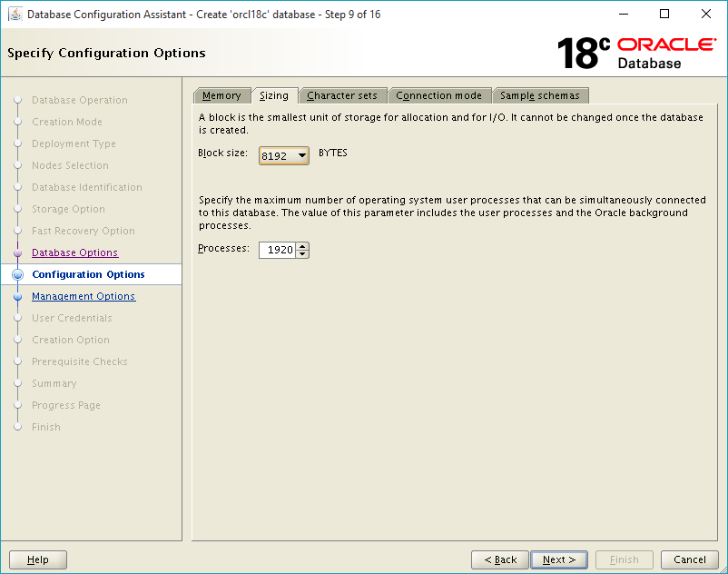This screenshot has width=728, height=574.
Task: Click the Progress Page step label
Action: point(66,405)
